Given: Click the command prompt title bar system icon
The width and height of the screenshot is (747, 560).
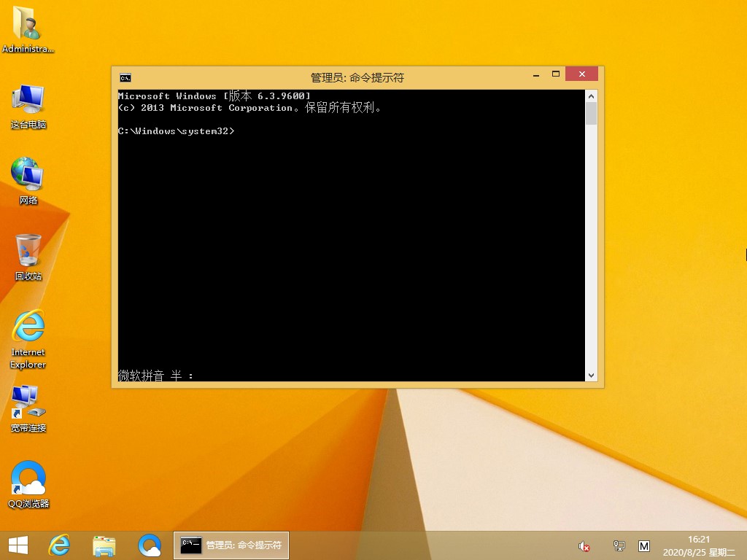Looking at the screenshot, I should (x=124, y=77).
